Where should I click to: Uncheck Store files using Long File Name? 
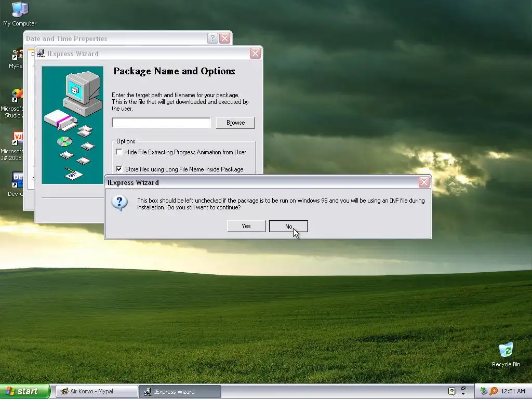click(119, 169)
